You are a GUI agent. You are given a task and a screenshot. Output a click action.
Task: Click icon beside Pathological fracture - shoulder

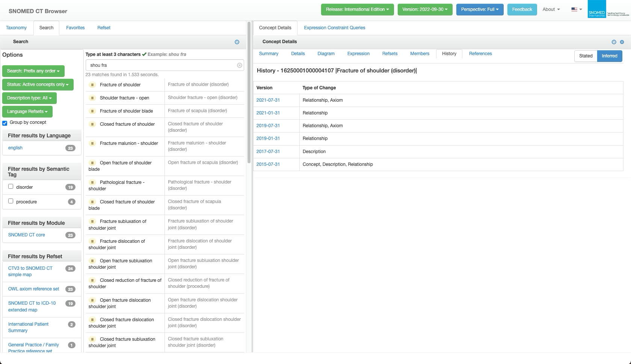[92, 182]
